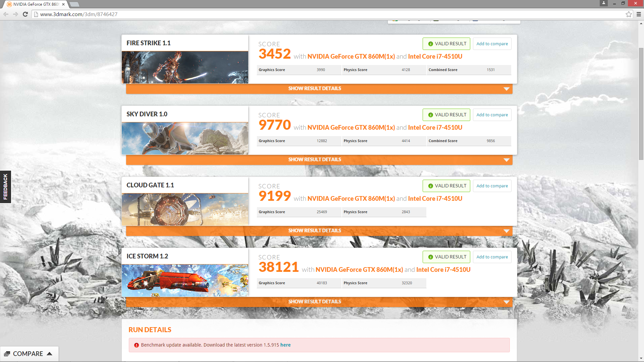The image size is (644, 362).
Task: Click the 'here' download link
Action: [285, 345]
